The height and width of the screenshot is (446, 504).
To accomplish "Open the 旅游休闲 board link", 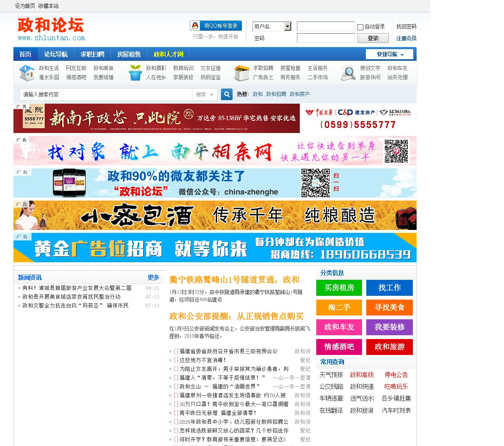I will (x=370, y=77).
